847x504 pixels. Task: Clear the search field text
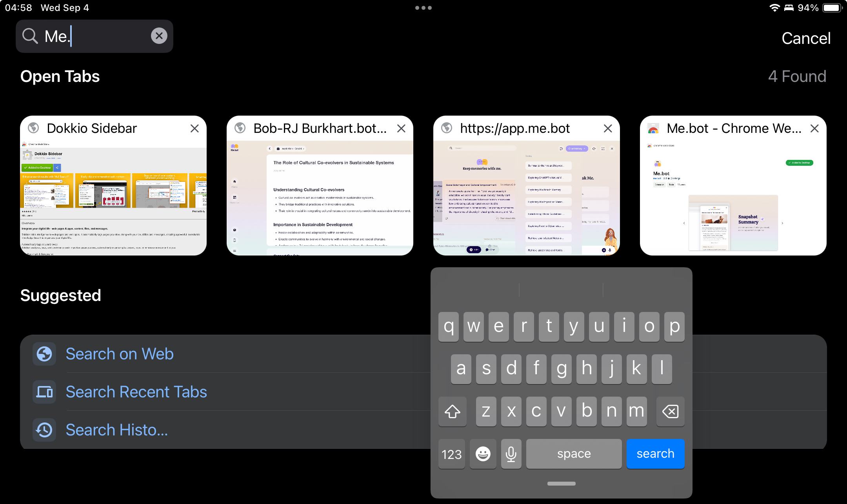[x=159, y=36]
